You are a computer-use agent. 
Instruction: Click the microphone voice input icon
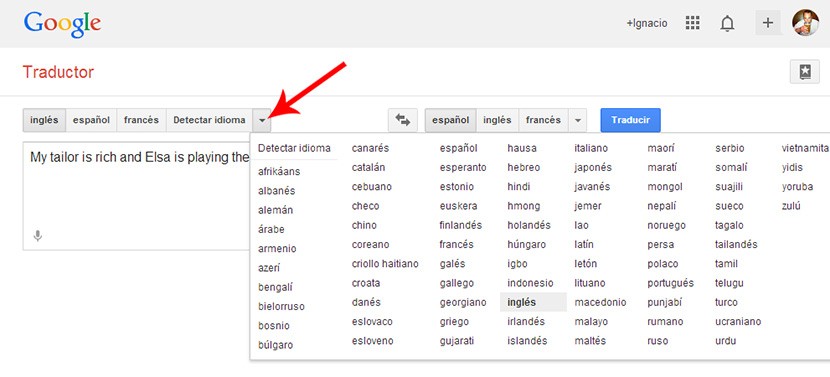click(x=38, y=236)
